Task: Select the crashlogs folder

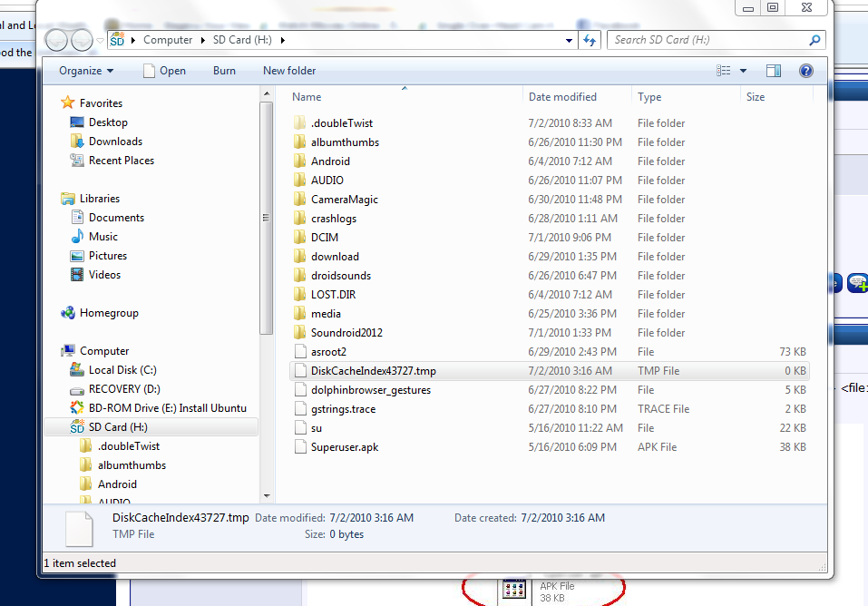Action: coord(333,219)
